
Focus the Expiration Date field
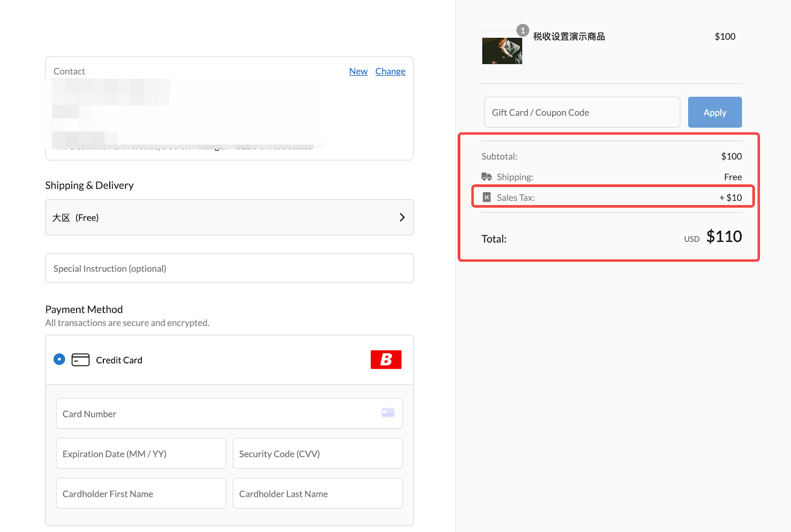tap(141, 454)
